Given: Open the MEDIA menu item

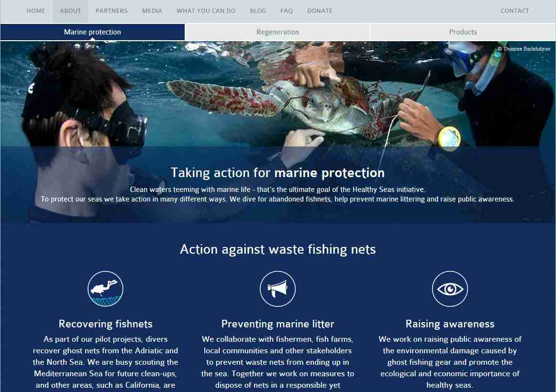Looking at the screenshot, I should pyautogui.click(x=152, y=11).
